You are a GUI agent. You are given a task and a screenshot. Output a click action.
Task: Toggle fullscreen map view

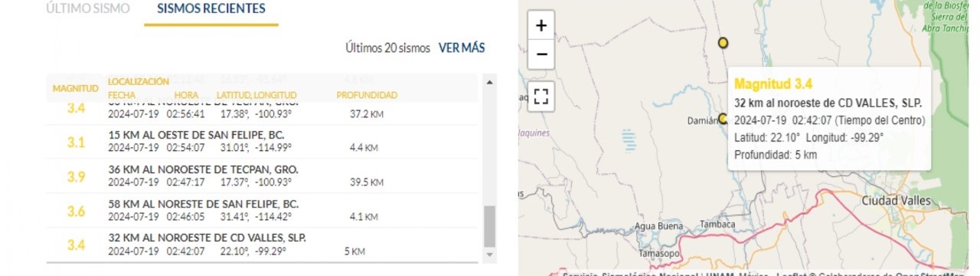pyautogui.click(x=541, y=97)
